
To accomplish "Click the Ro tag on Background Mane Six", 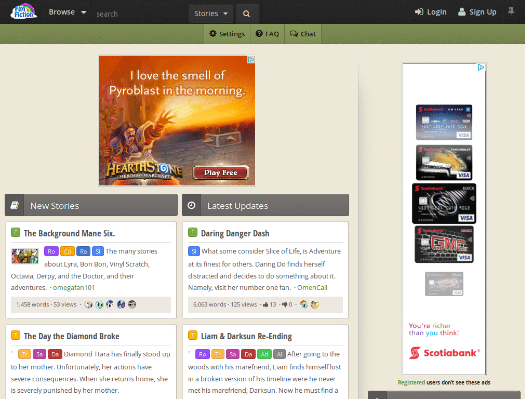I will click(51, 251).
